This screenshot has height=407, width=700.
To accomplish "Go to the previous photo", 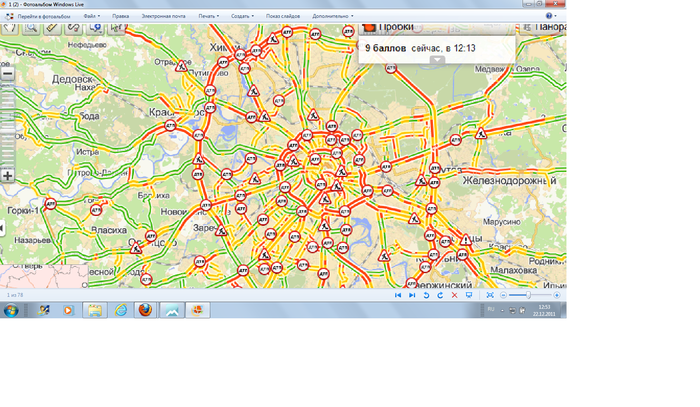I will pyautogui.click(x=398, y=295).
